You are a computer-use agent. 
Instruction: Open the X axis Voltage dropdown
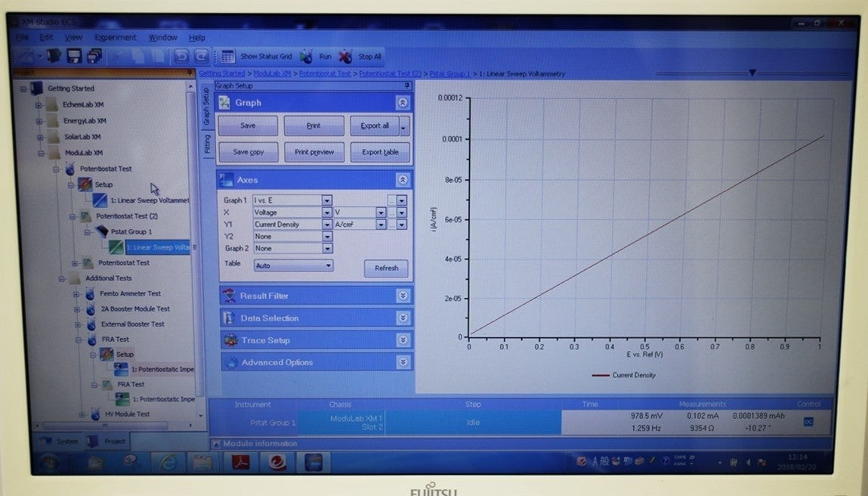(x=326, y=212)
